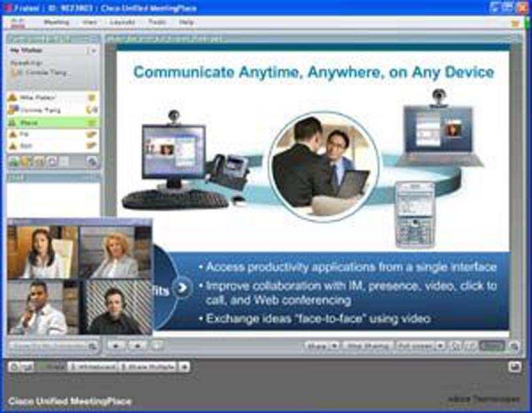Click the next arrow below video panel
This screenshot has width=532, height=413.
point(137,345)
